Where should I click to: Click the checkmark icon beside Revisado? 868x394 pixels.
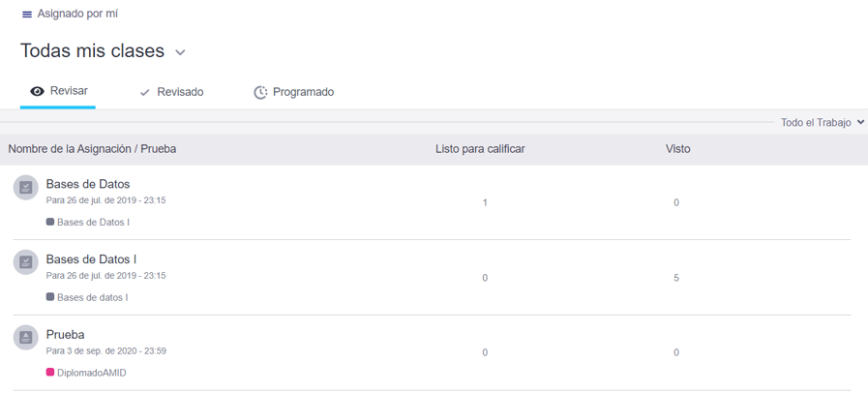click(145, 93)
